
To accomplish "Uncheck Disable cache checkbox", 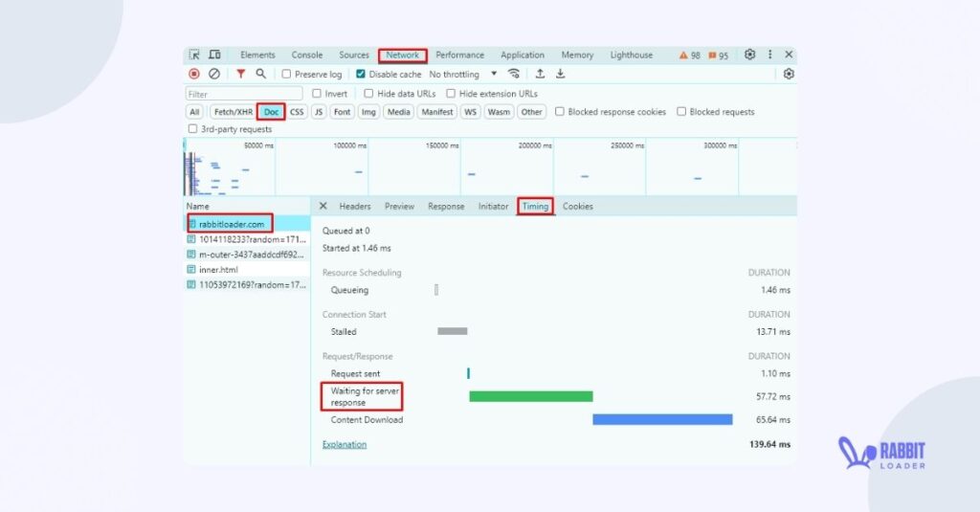I will pyautogui.click(x=361, y=74).
